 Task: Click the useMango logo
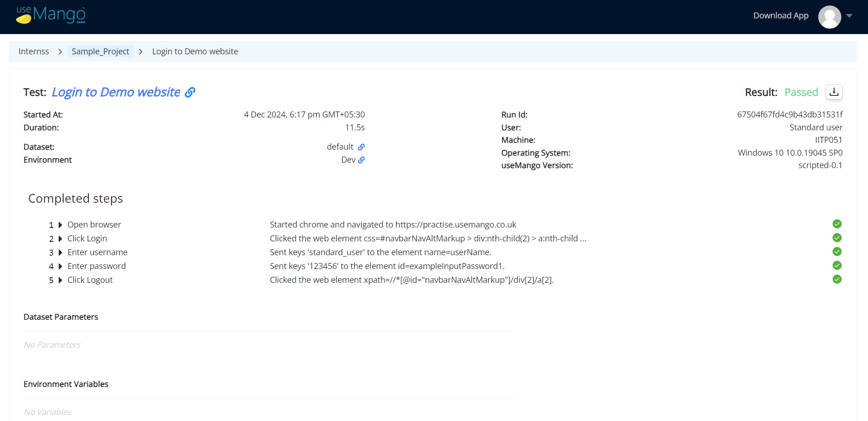[51, 15]
